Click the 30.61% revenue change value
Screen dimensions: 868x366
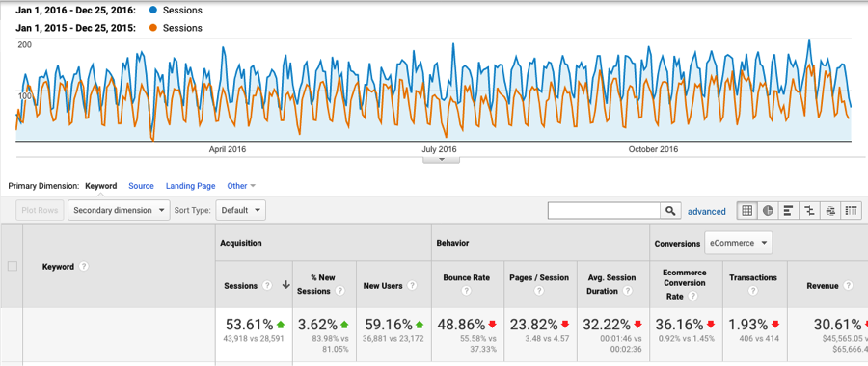point(837,324)
